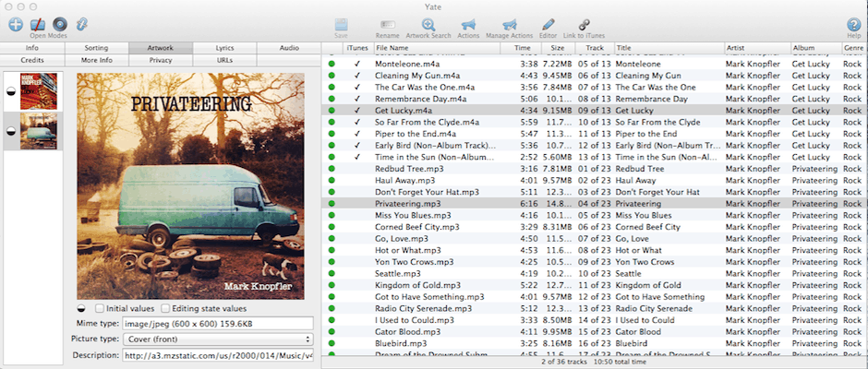Switch to the Credits tab
The height and width of the screenshot is (369, 868).
tap(32, 59)
